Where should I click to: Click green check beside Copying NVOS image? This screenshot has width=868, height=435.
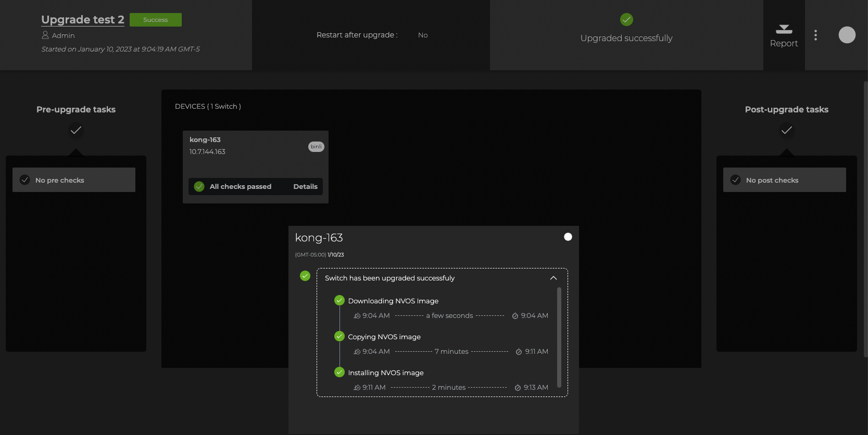pos(339,336)
